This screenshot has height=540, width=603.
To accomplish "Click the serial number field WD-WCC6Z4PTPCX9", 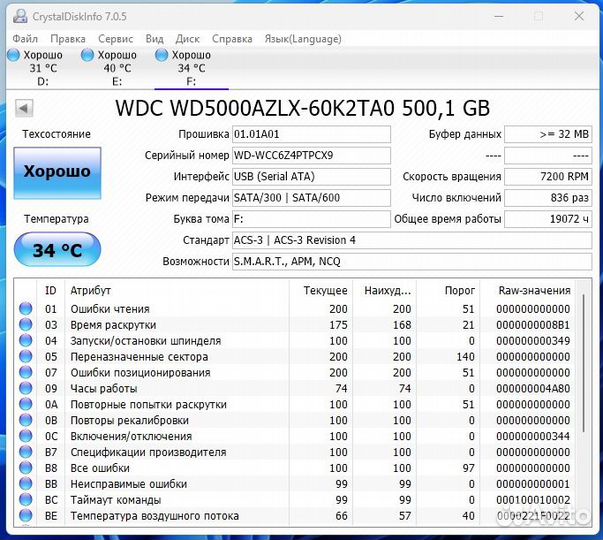I will [x=311, y=155].
